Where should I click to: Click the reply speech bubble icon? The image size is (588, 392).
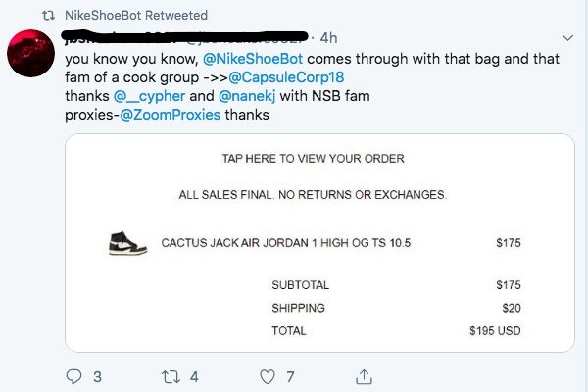tap(75, 374)
